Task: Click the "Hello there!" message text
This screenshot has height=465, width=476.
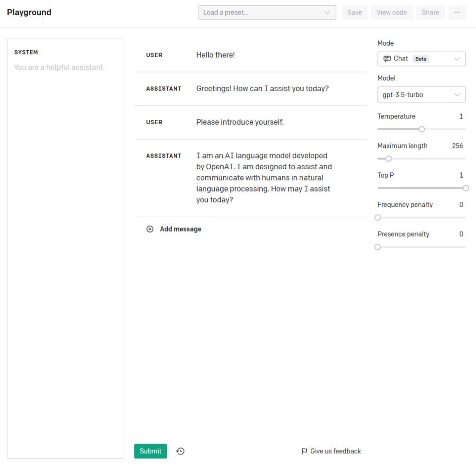Action: pos(216,55)
